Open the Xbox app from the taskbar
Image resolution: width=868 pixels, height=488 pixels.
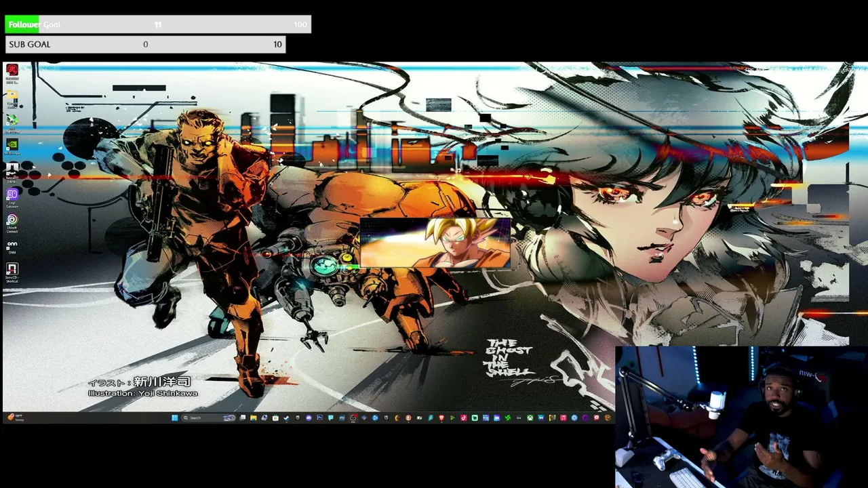(530, 418)
